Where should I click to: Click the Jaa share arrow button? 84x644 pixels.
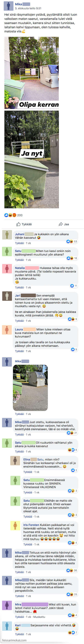click(64, 224)
